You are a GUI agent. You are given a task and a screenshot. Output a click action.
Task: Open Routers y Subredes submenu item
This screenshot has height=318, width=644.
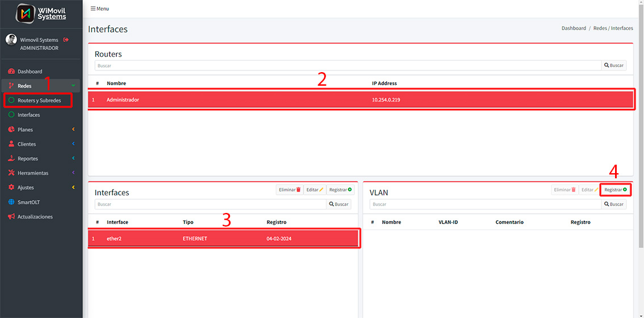tap(38, 101)
